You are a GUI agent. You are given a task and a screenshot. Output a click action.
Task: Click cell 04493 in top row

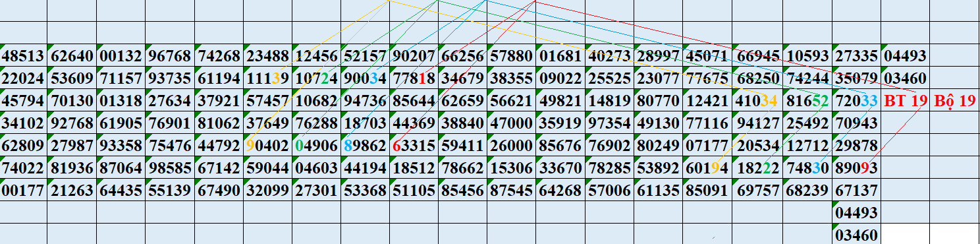[905, 56]
